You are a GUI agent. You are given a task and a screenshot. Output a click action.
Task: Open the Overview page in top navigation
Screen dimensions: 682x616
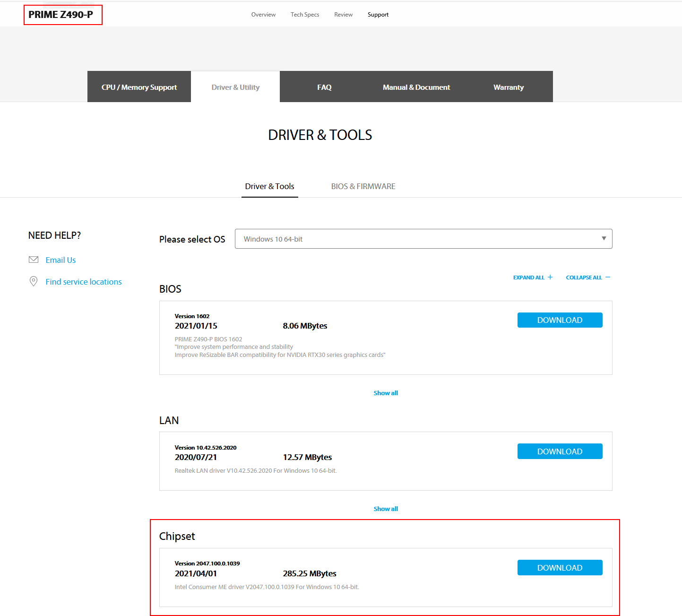click(x=263, y=15)
